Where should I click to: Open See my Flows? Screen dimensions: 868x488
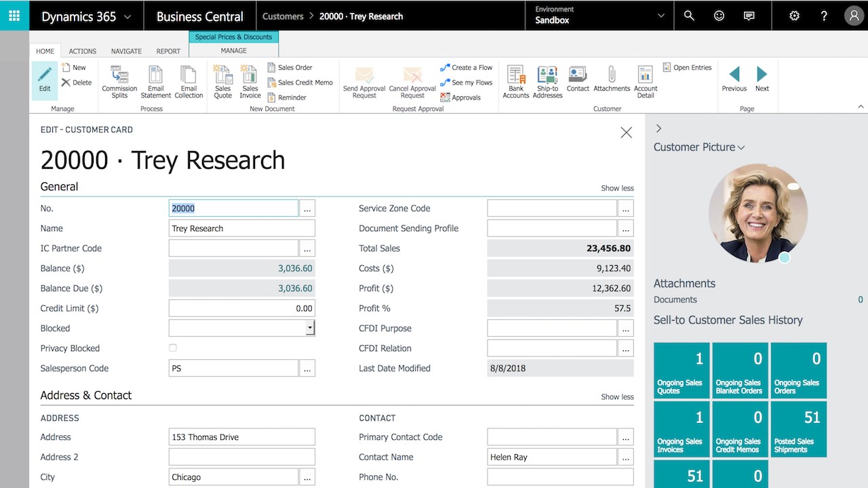click(x=467, y=83)
